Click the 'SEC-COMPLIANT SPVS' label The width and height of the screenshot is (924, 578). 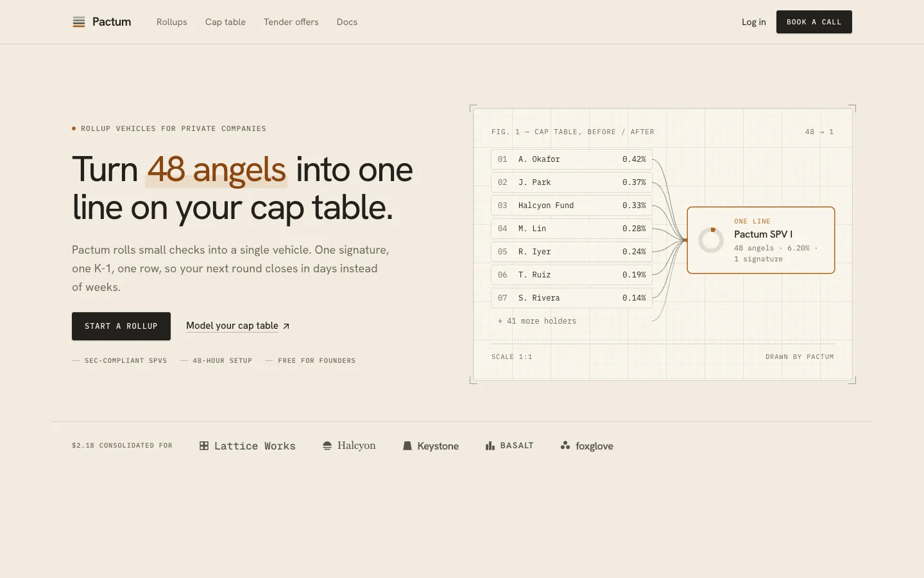click(126, 361)
